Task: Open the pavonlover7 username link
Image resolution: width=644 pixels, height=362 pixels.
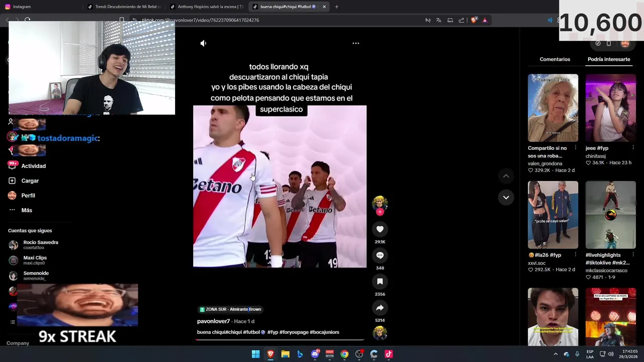Action: click(x=213, y=321)
